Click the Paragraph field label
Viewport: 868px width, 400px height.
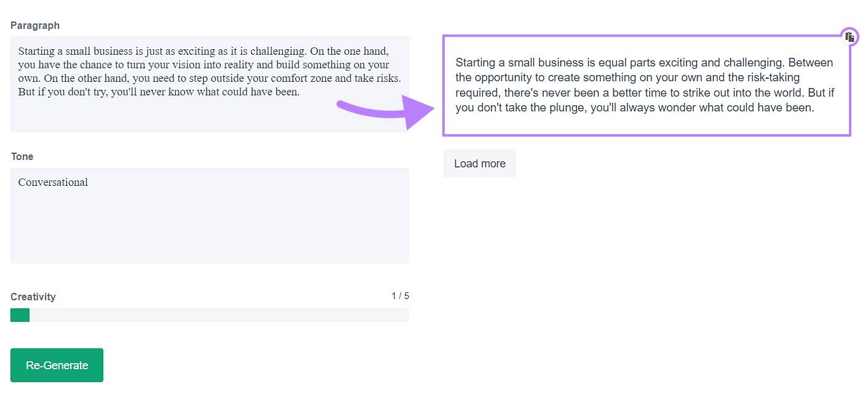point(35,26)
